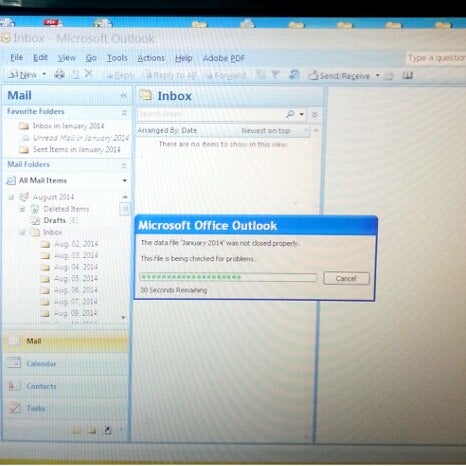Open the Actions menu
Image resolution: width=466 pixels, height=466 pixels.
151,58
